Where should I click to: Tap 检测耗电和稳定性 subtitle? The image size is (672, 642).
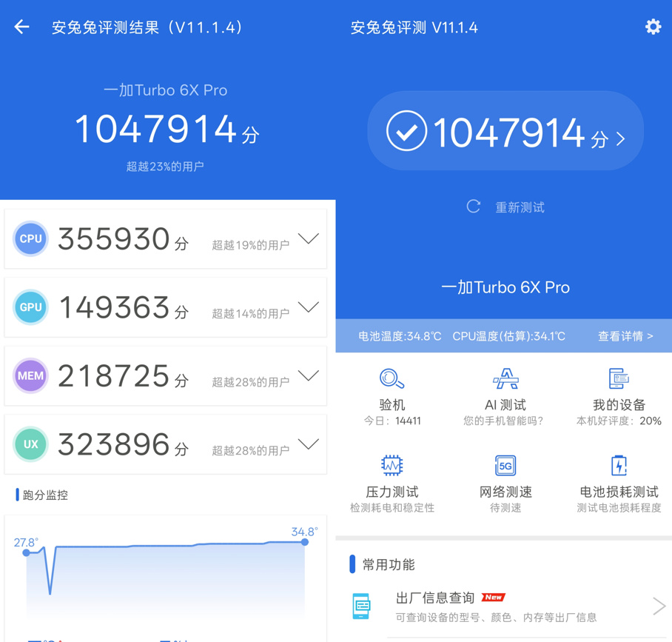click(392, 508)
